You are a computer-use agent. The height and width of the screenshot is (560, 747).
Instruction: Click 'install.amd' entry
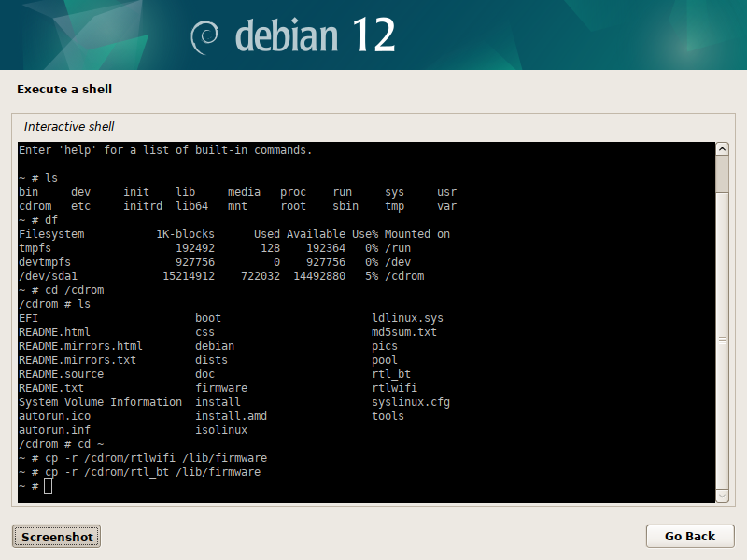[231, 415]
